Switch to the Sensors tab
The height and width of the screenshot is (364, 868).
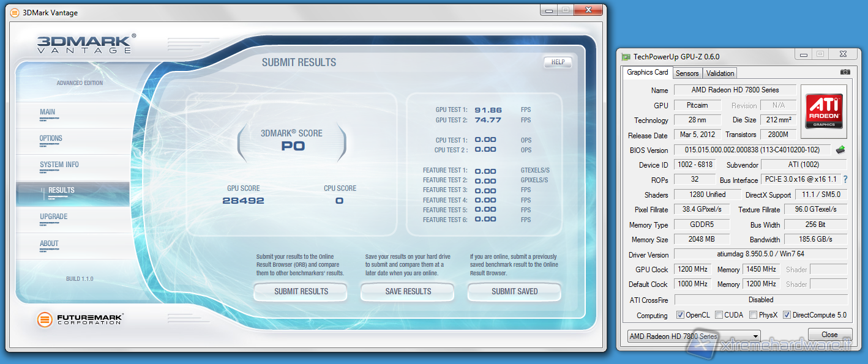[x=687, y=73]
